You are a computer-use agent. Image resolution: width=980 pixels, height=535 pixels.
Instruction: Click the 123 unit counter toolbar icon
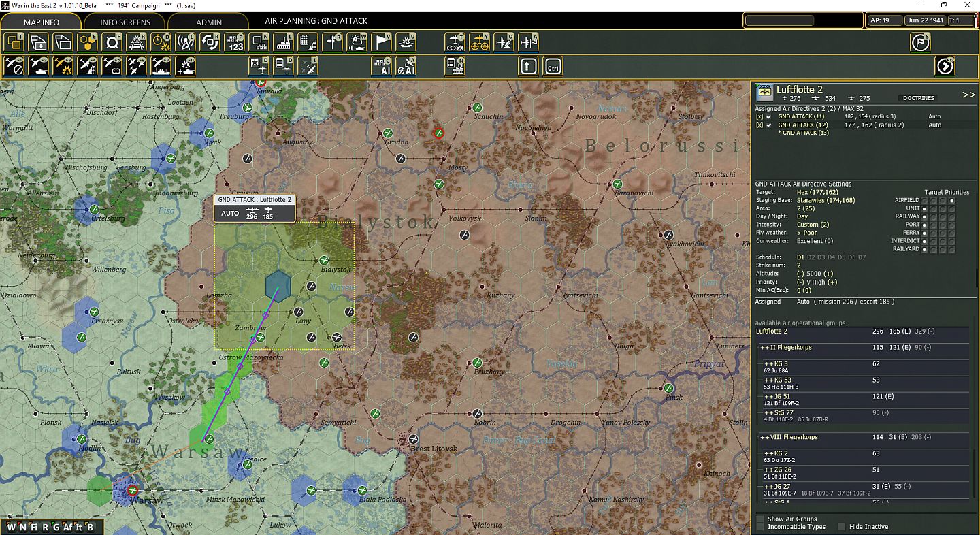[x=235, y=42]
